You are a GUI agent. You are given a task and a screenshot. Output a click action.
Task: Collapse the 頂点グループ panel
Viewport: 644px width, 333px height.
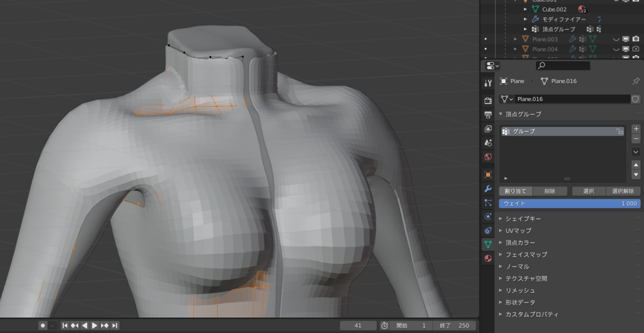(x=501, y=114)
